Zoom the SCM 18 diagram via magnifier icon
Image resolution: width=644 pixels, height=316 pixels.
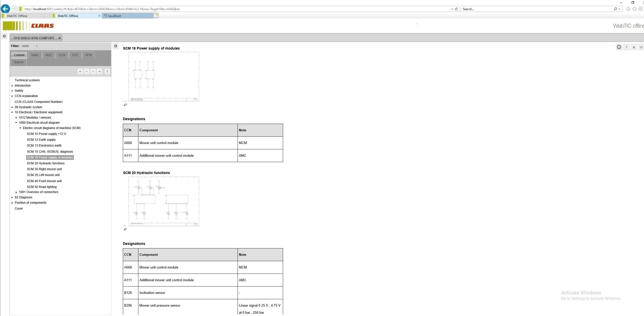tap(125, 105)
